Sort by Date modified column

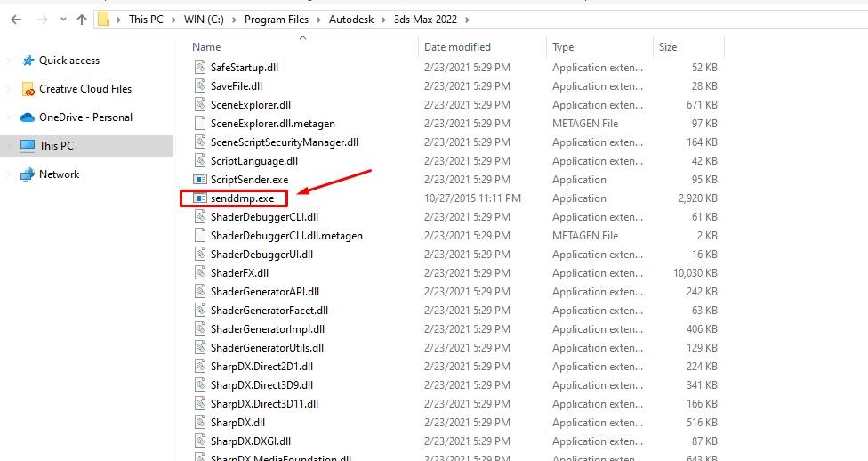pos(457,47)
